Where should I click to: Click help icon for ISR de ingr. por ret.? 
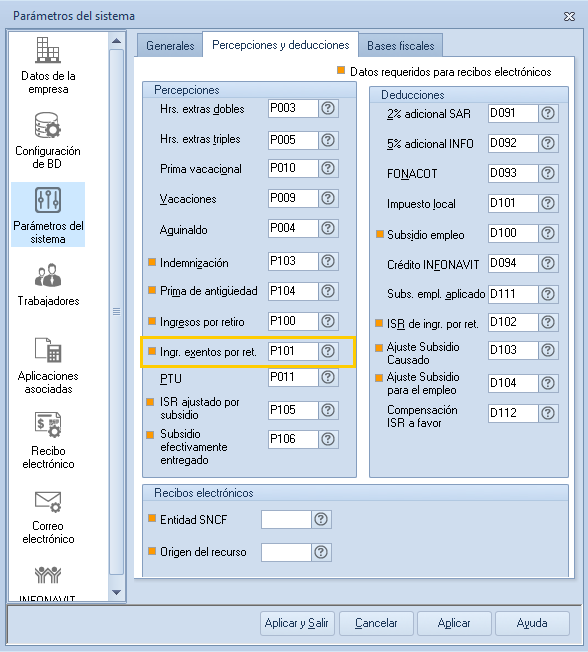click(x=548, y=322)
